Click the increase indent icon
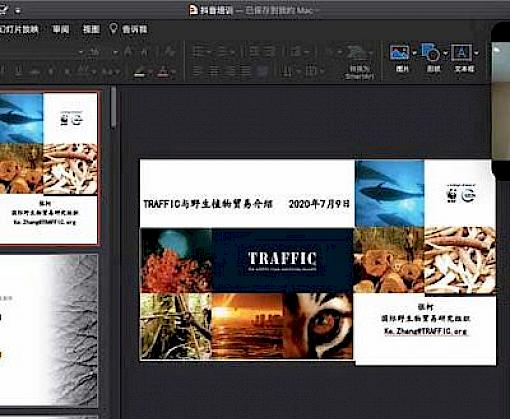The width and height of the screenshot is (510, 419). [x=270, y=52]
